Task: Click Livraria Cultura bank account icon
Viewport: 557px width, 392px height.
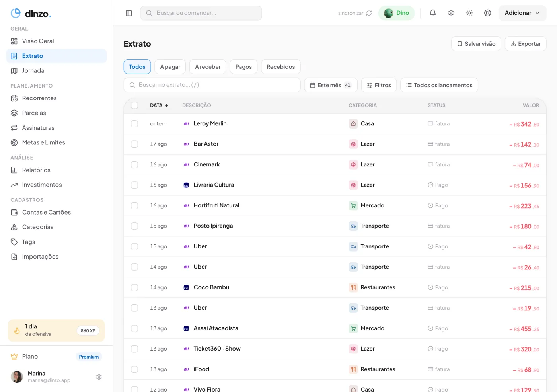Action: click(x=186, y=185)
